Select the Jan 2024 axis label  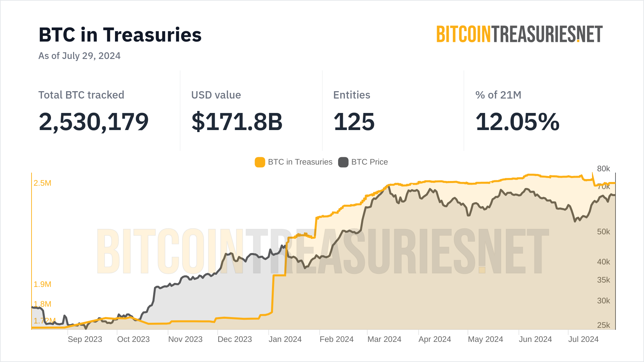tap(285, 339)
